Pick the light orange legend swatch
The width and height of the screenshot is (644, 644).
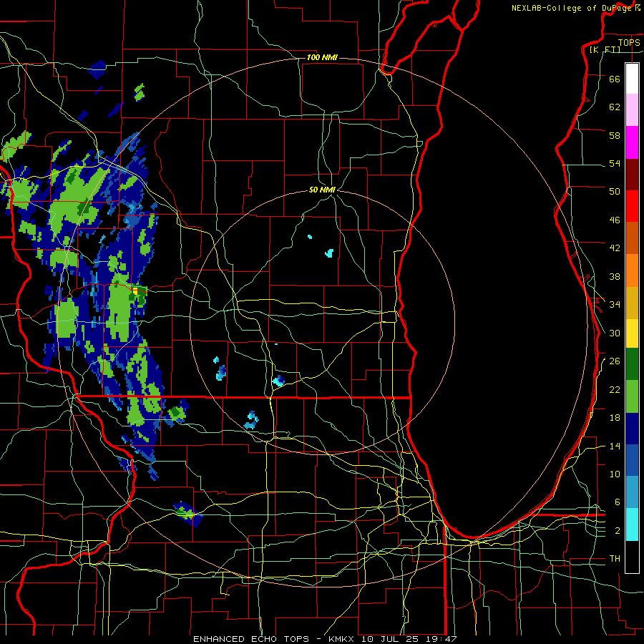[x=632, y=270]
